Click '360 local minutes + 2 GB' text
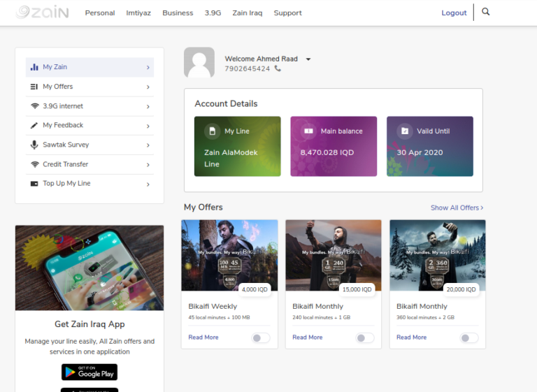 [425, 317]
